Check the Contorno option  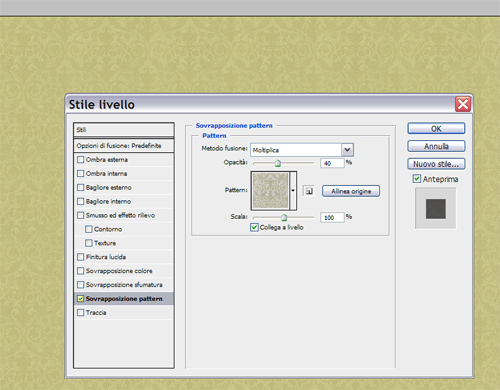coord(88,229)
